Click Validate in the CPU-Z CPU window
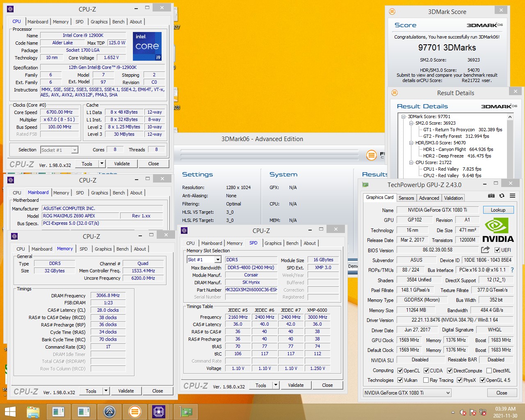This screenshot has width=525, height=420. pos(122,164)
